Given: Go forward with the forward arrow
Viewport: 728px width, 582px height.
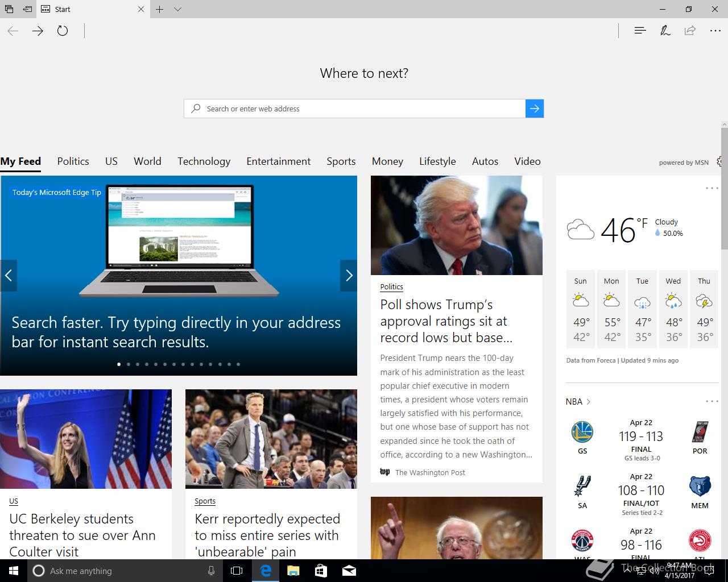Looking at the screenshot, I should pos(38,31).
